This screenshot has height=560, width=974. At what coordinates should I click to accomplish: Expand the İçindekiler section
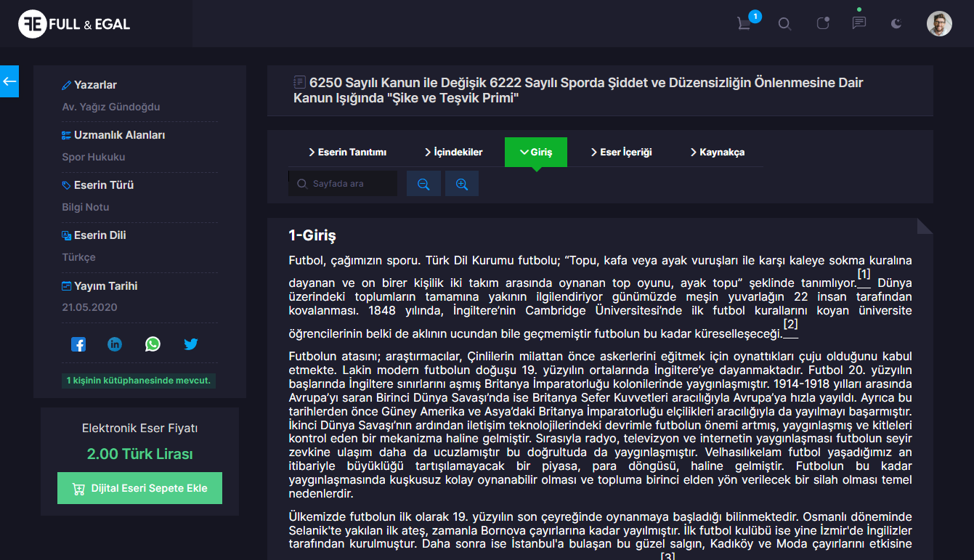tap(453, 153)
